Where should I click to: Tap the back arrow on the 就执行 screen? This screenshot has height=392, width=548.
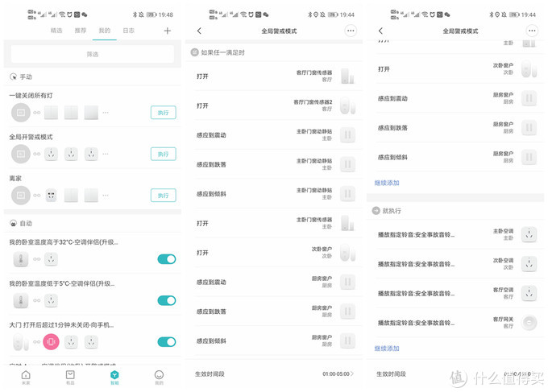coord(380,31)
